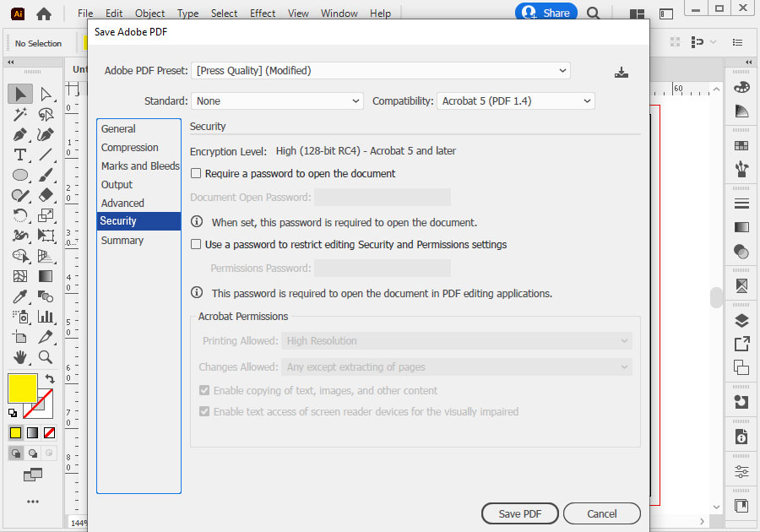The image size is (760, 532).
Task: Apply solid Color mode swatch
Action: (x=15, y=432)
